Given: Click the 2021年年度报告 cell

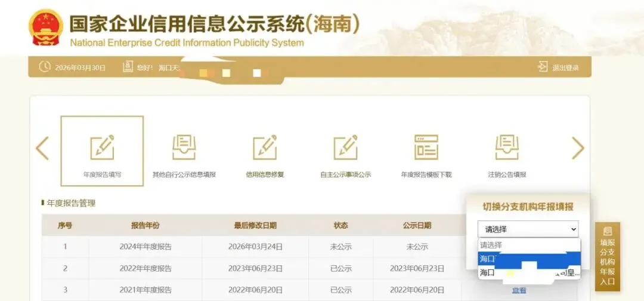Looking at the screenshot, I should pyautogui.click(x=145, y=290).
